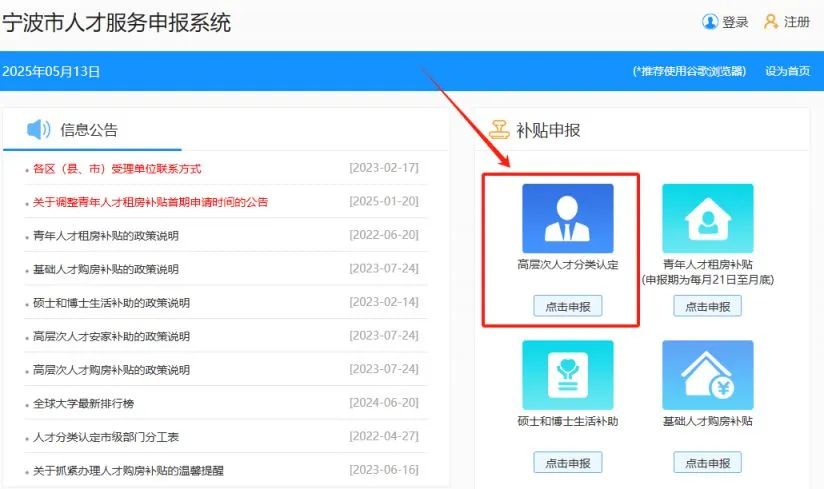
Task: Click the 信息公告 speaker icon
Action: click(x=38, y=129)
